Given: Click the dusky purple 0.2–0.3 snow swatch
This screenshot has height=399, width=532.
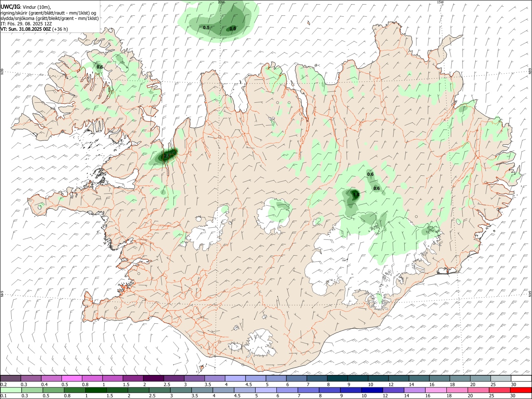Looking at the screenshot, I should pos(10,379).
